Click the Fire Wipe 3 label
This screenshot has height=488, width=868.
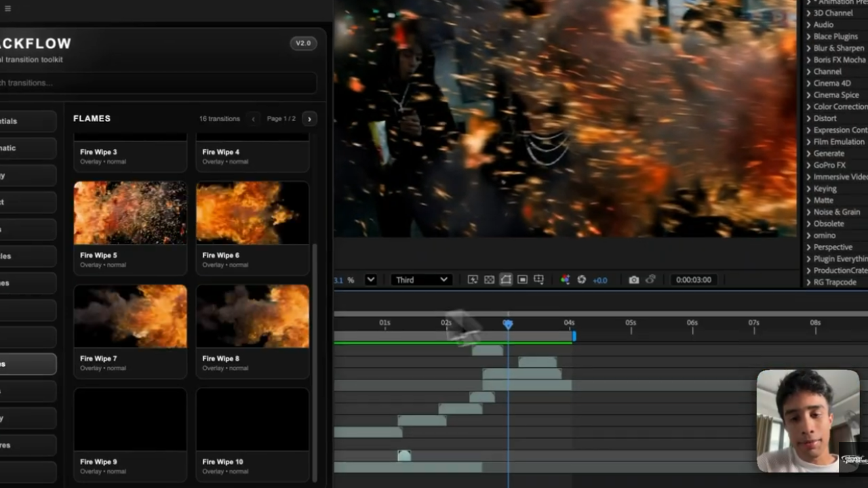98,152
